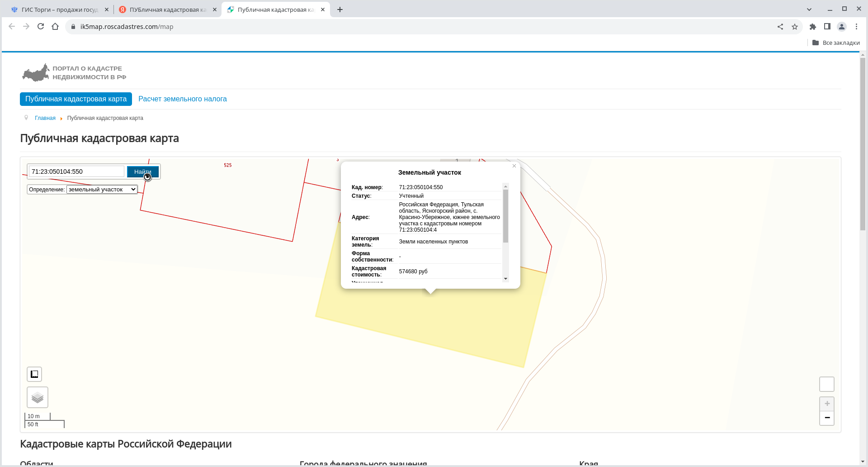Open the map layers switcher
This screenshot has width=868, height=467.
point(38,397)
